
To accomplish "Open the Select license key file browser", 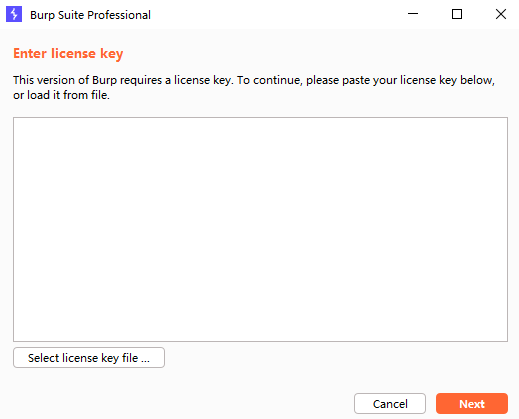I will pyautogui.click(x=89, y=358).
